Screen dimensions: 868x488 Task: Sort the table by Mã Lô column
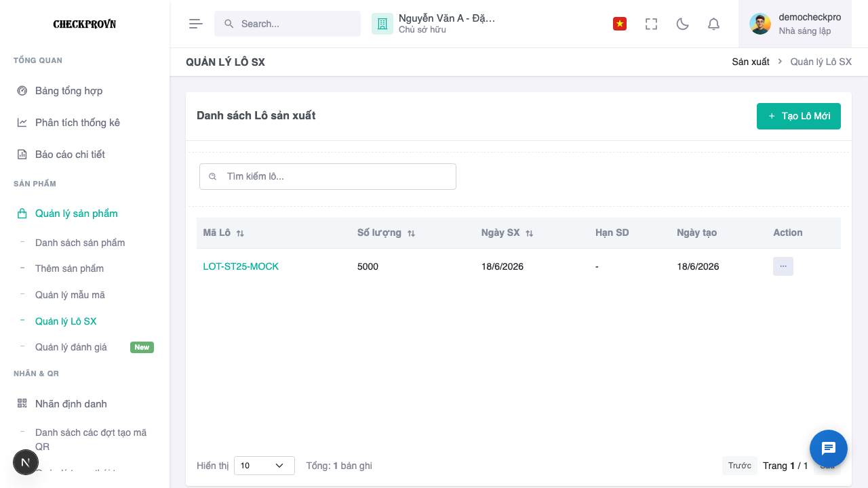(240, 233)
